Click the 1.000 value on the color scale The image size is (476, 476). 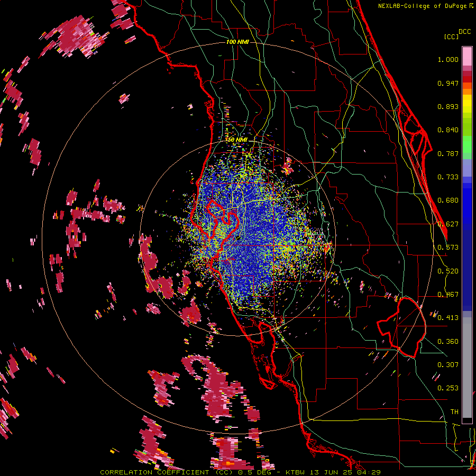[448, 59]
